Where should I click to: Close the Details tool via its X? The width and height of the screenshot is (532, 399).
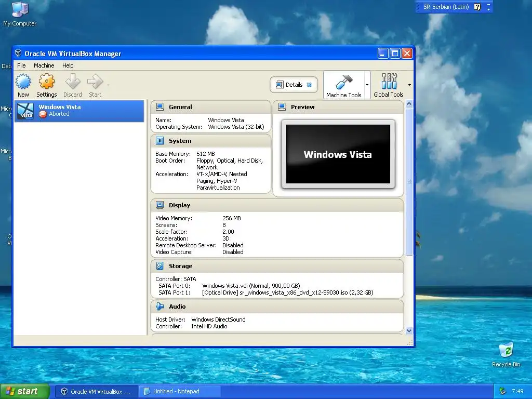[x=309, y=85]
